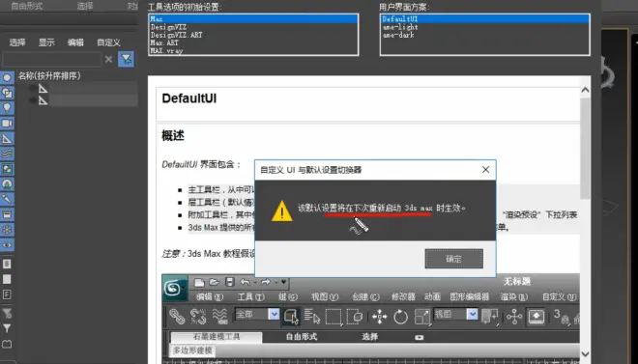Toggle visibility of first helper object row

(32, 88)
